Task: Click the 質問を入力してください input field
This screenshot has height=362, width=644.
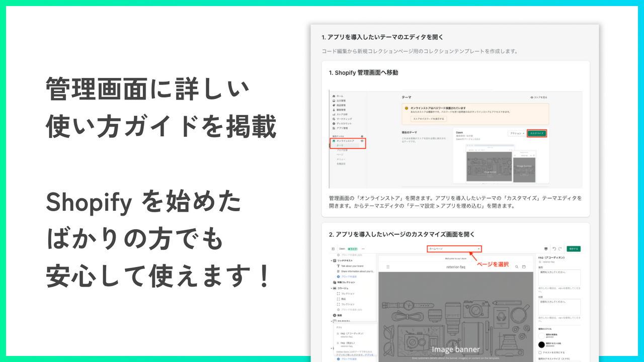Action: [x=559, y=277]
